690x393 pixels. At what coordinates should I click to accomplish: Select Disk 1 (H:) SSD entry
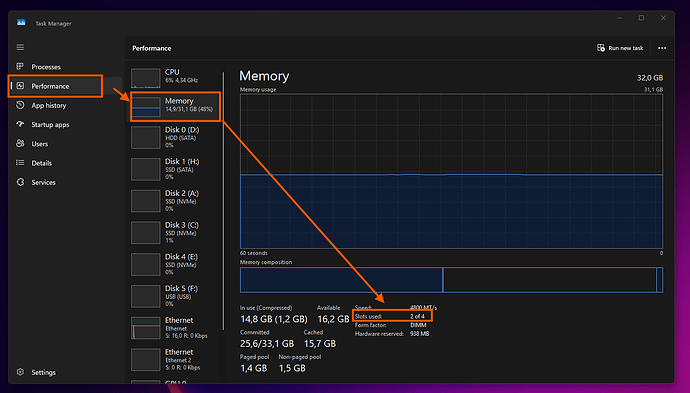click(175, 169)
